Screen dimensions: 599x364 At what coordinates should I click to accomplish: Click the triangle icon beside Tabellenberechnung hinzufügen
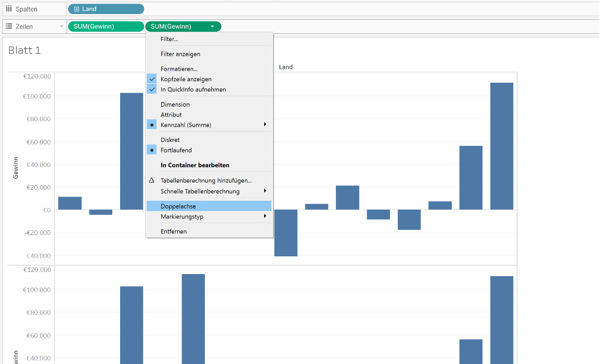pos(152,180)
